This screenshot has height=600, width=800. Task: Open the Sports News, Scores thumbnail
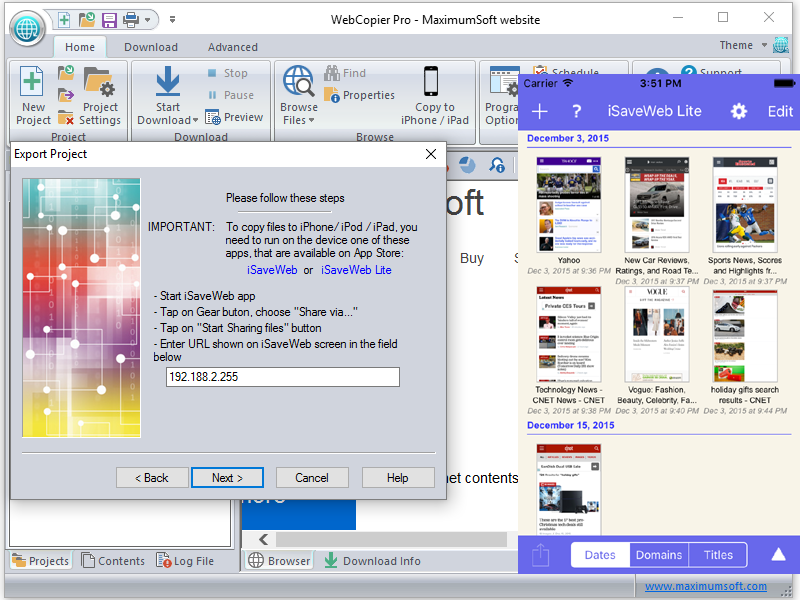point(745,205)
